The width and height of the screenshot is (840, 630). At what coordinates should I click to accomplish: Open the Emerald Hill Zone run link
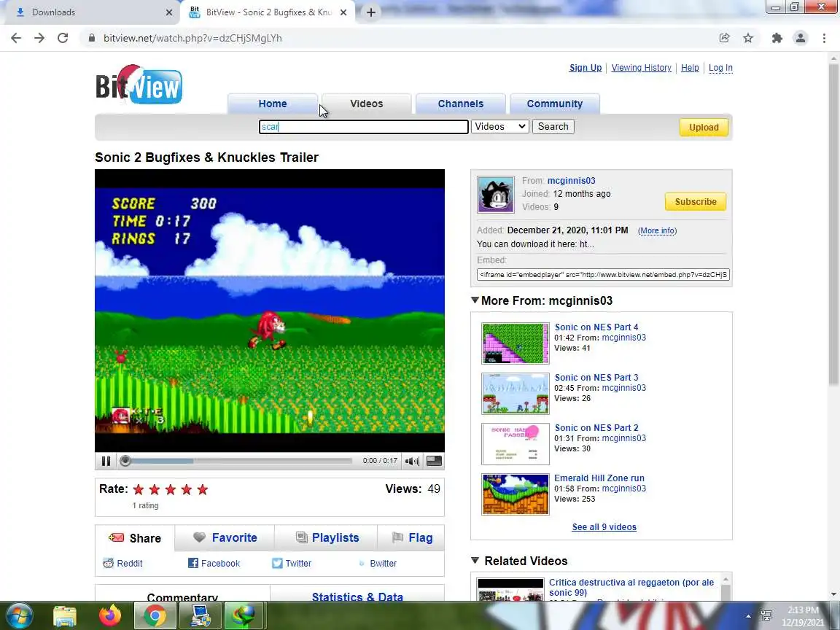pyautogui.click(x=599, y=478)
